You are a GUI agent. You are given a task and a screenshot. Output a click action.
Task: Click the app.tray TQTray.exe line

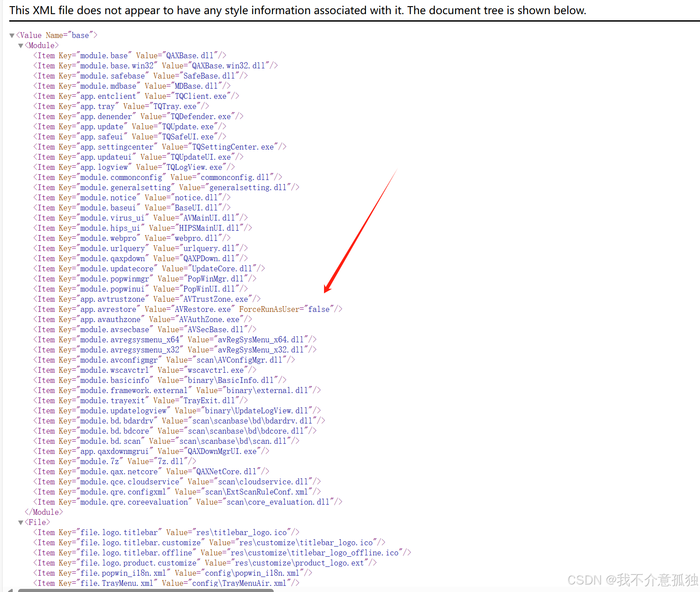click(121, 106)
